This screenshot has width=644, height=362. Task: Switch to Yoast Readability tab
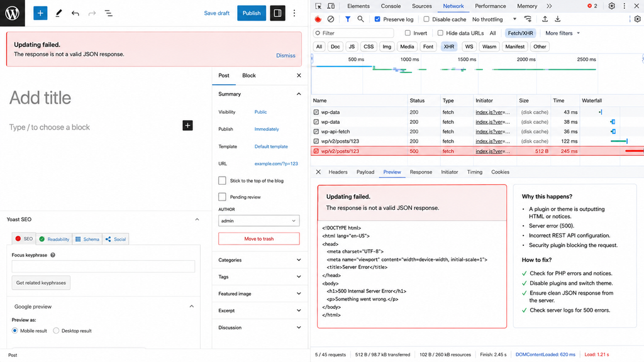[x=54, y=239]
